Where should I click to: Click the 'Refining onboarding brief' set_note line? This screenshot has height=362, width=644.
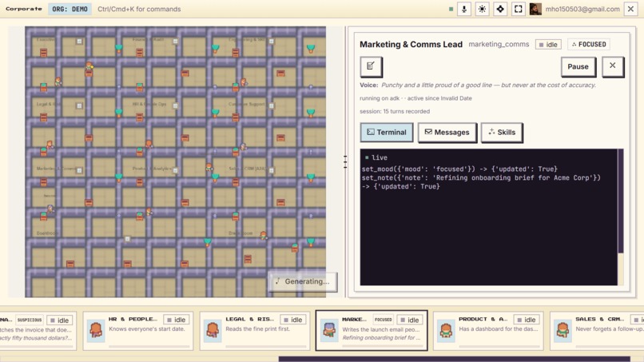pyautogui.click(x=481, y=182)
